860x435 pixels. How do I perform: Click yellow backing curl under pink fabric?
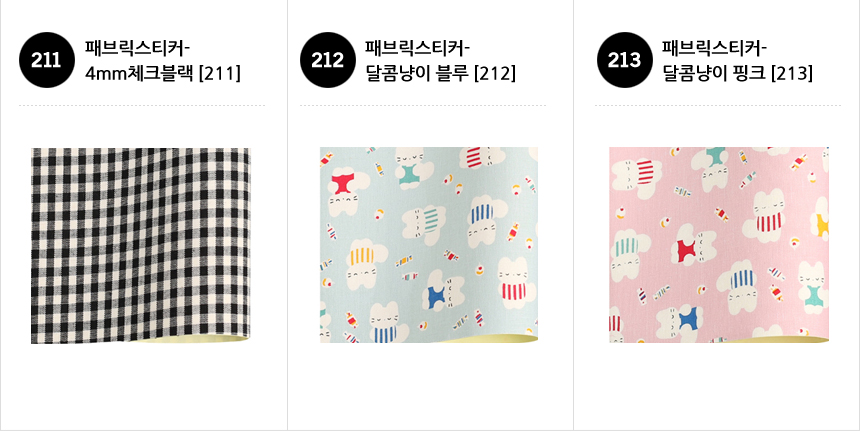pos(777,340)
